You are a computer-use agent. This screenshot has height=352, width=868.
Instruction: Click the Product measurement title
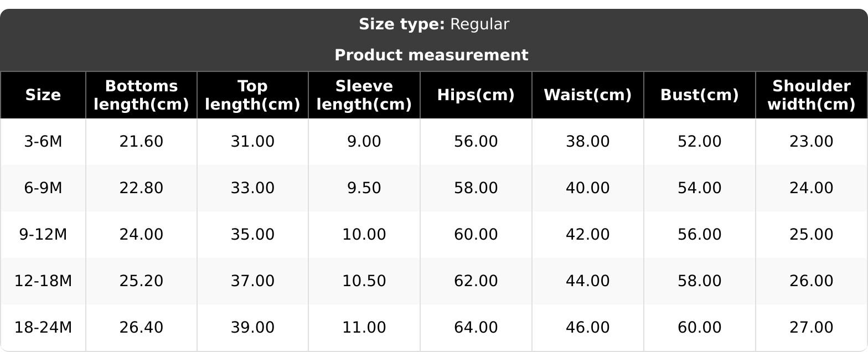coord(431,55)
